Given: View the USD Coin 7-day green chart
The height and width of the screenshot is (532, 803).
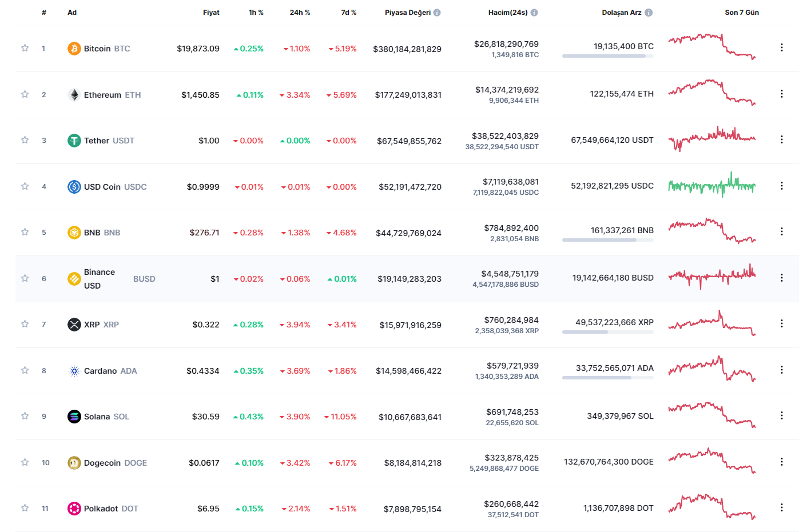Looking at the screenshot, I should pos(711,186).
